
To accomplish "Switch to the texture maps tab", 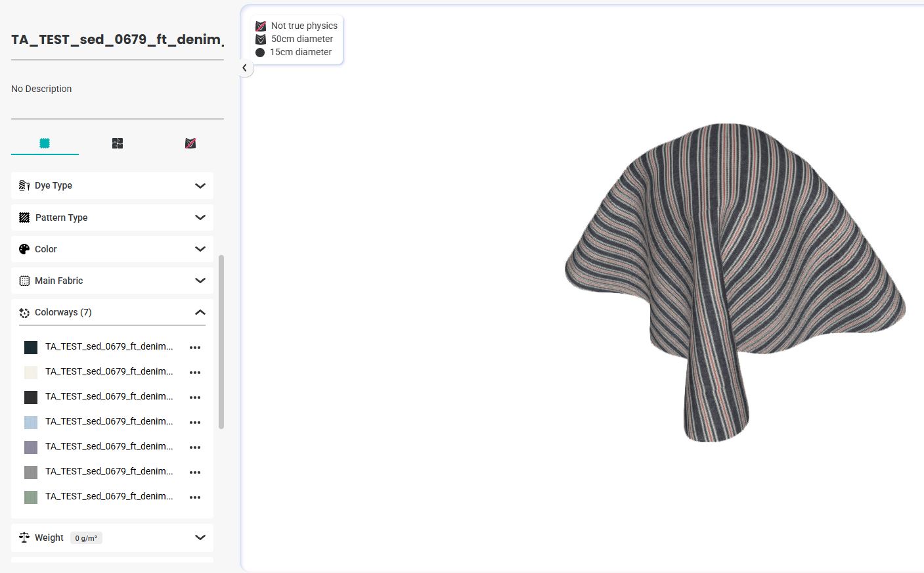I will pos(118,143).
